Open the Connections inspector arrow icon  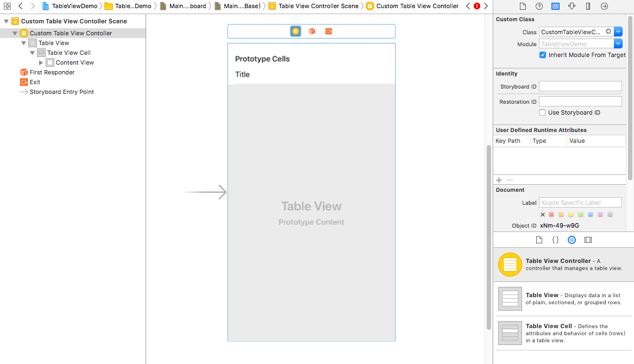click(x=604, y=7)
